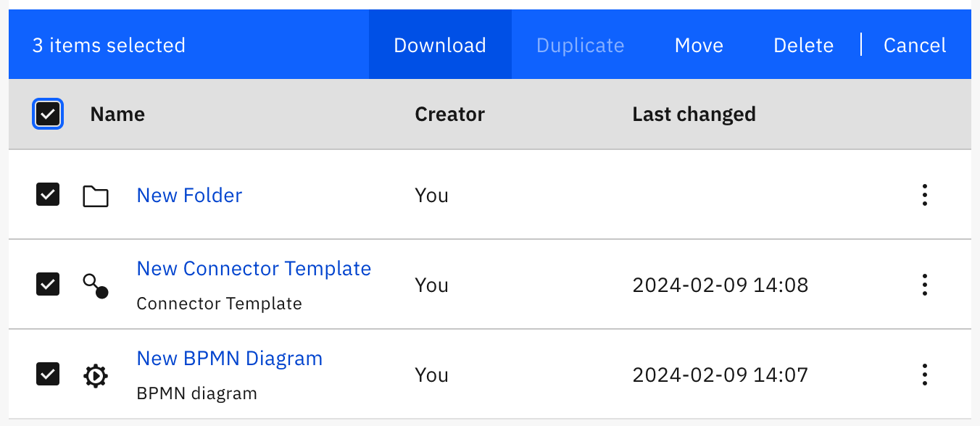Click the Last changed column header
The image size is (980, 426).
pos(693,114)
